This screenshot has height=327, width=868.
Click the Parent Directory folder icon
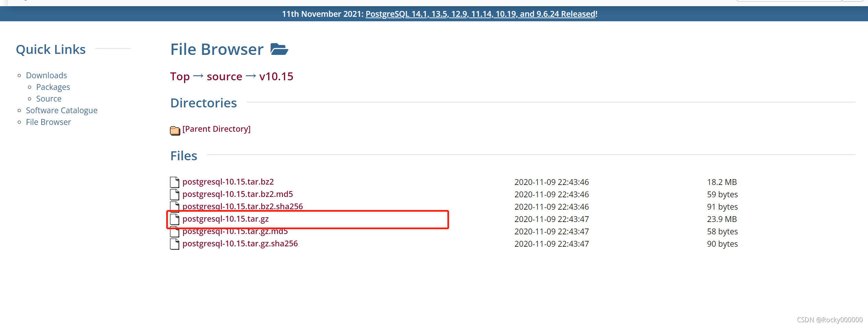[x=175, y=130]
